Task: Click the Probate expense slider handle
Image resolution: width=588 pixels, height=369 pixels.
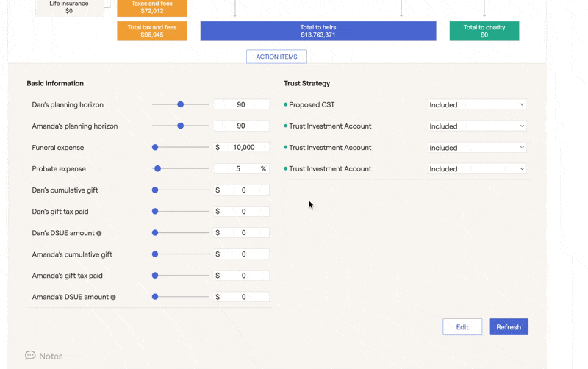Action: 158,169
